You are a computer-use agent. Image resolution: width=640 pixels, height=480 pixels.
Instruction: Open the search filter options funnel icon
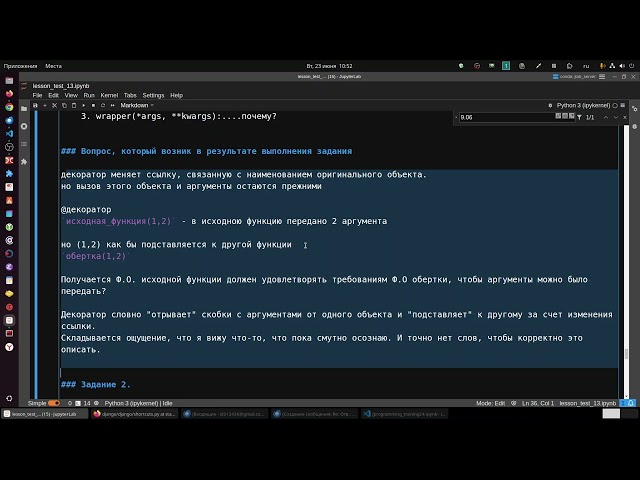pyautogui.click(x=579, y=117)
